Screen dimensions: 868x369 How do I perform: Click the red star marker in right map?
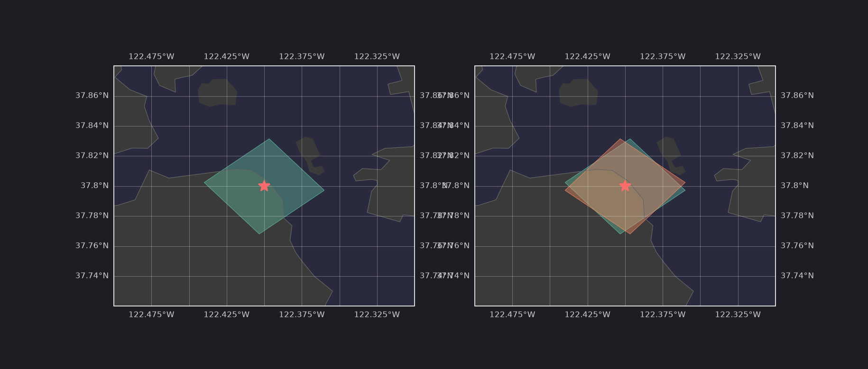[x=625, y=186]
